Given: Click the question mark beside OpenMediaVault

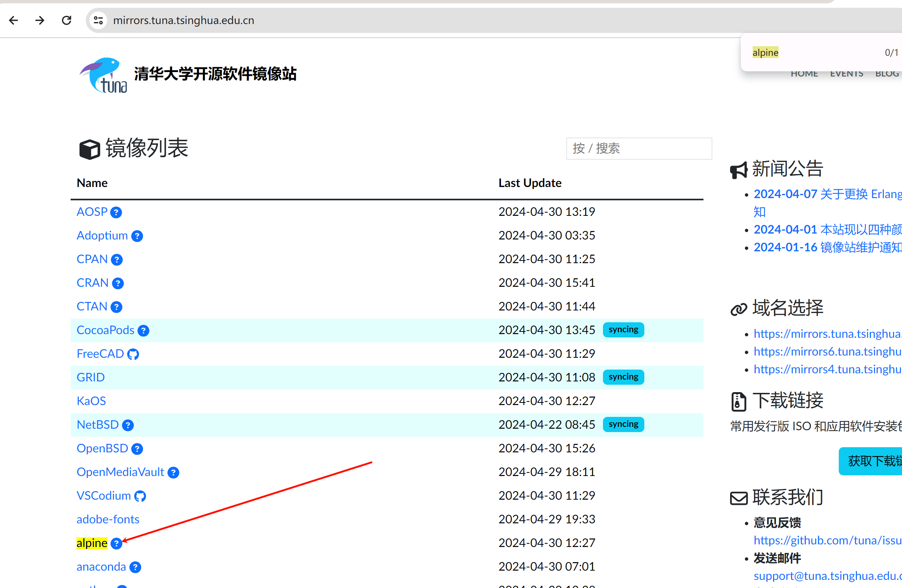Looking at the screenshot, I should [173, 472].
